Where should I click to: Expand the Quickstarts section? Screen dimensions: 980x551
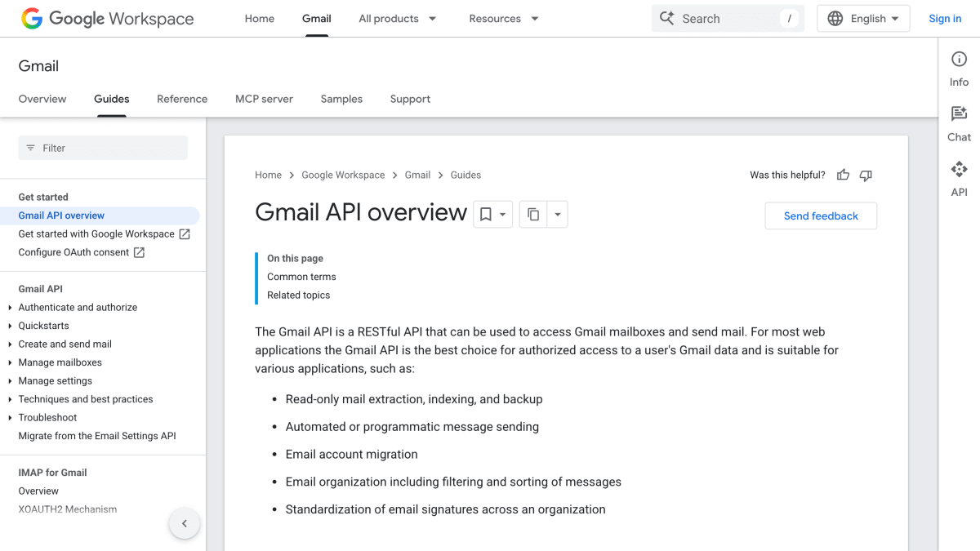pyautogui.click(x=10, y=326)
